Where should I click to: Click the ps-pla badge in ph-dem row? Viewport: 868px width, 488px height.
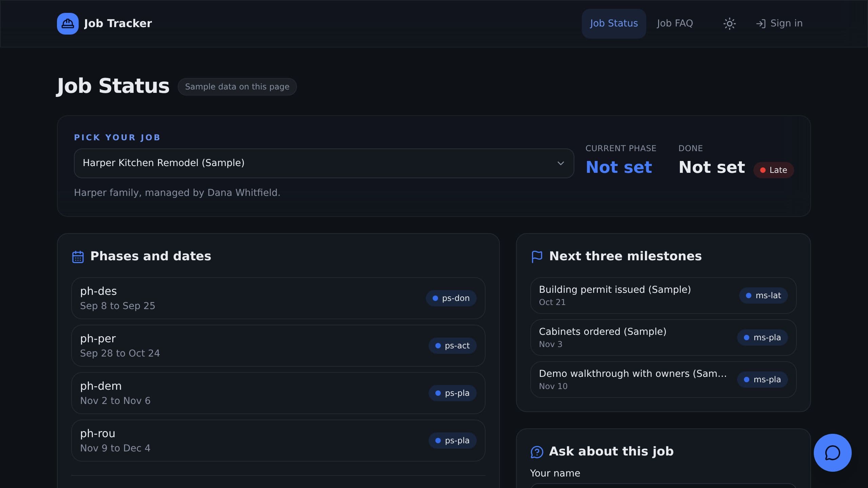pyautogui.click(x=452, y=393)
